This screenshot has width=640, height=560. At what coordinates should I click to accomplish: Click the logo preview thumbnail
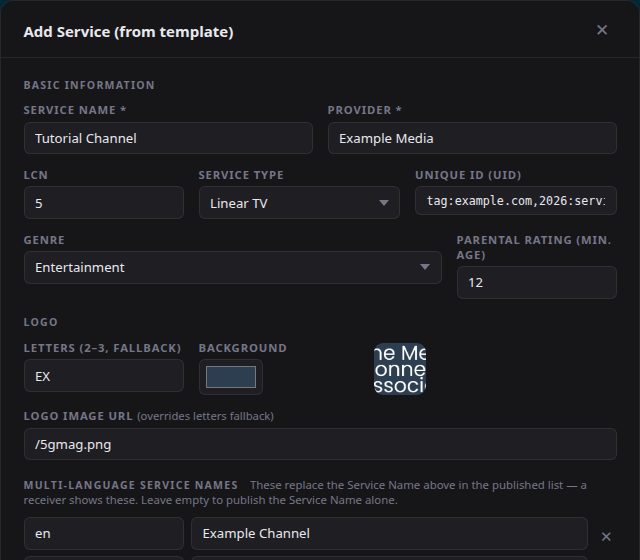coord(400,369)
